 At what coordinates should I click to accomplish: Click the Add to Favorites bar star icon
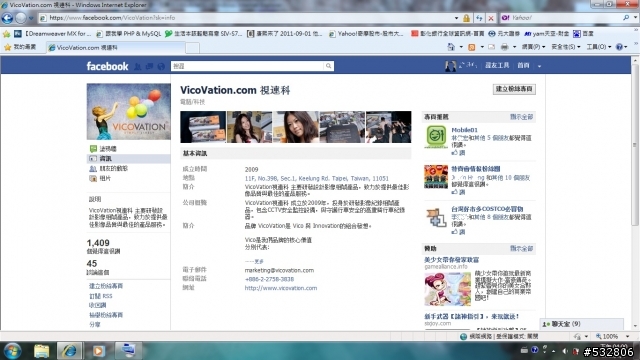[x=6, y=34]
